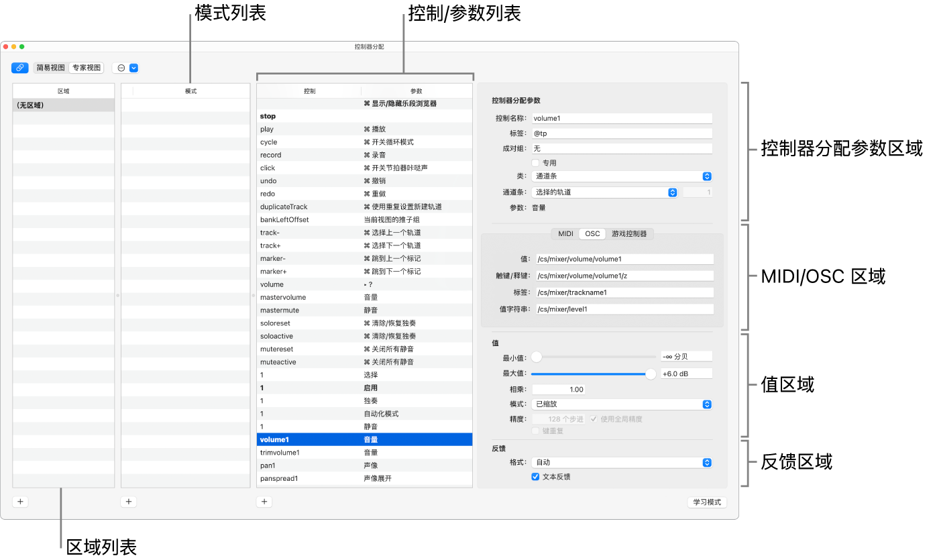Open the 通道条 dropdown showing 选择的轨道

tap(604, 192)
